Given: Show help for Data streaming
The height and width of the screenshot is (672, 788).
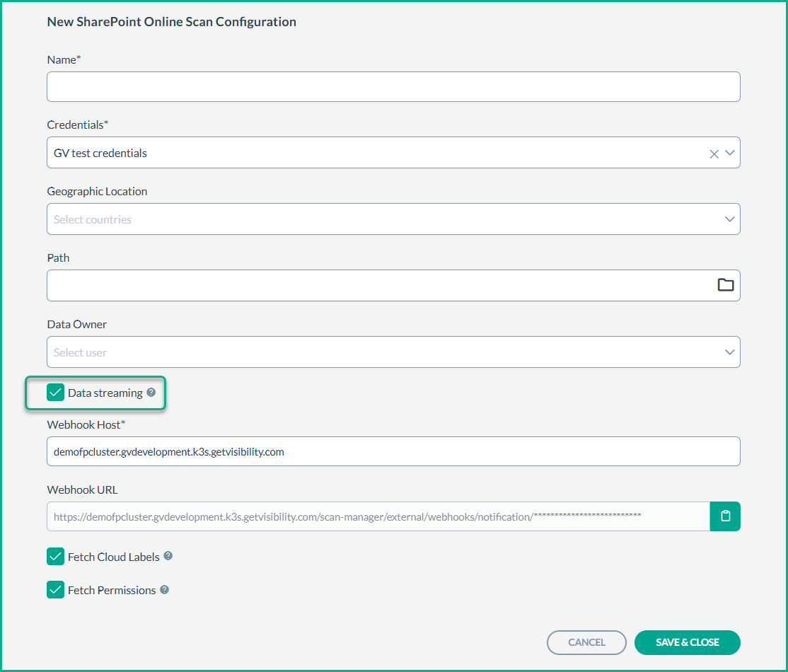Looking at the screenshot, I should click(151, 393).
